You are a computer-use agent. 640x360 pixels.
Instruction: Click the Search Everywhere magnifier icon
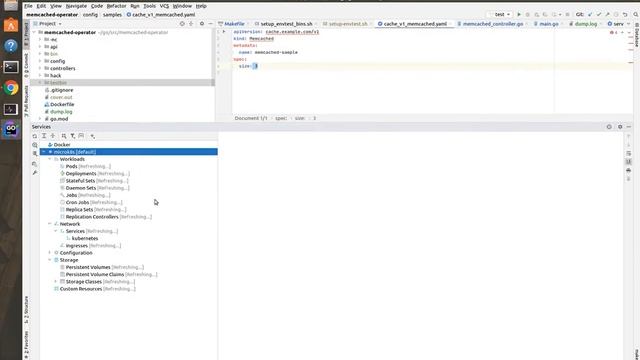636,14
